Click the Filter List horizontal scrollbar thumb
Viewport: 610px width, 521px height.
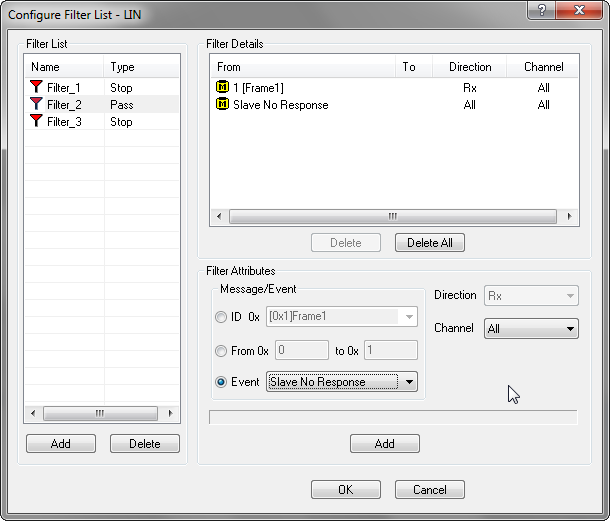pyautogui.click(x=100, y=413)
